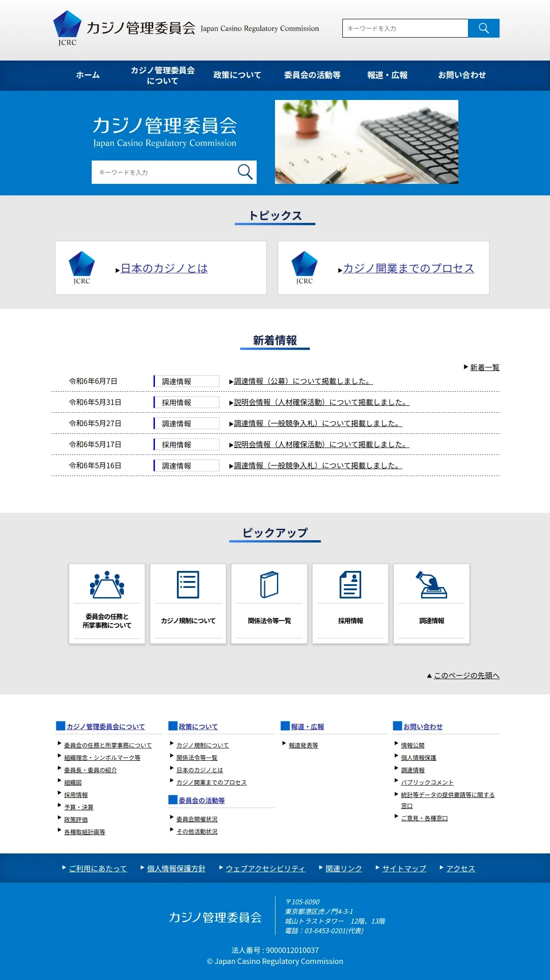Image resolution: width=550 pixels, height=980 pixels.
Task: Open footer link 委員長・委員の紹介
Action: [90, 770]
